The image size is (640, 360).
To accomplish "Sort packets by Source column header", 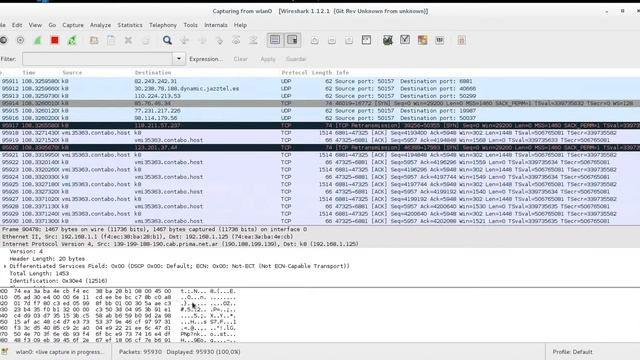I will 72,72.
